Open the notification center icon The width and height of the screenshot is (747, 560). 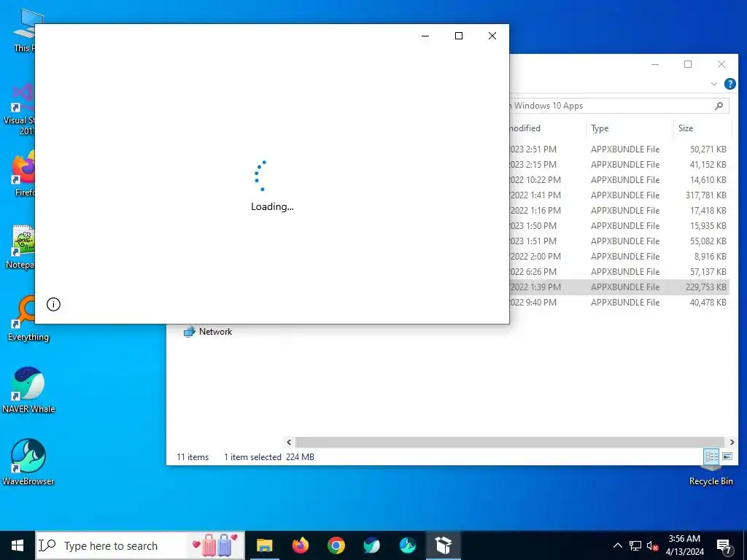[x=724, y=546]
